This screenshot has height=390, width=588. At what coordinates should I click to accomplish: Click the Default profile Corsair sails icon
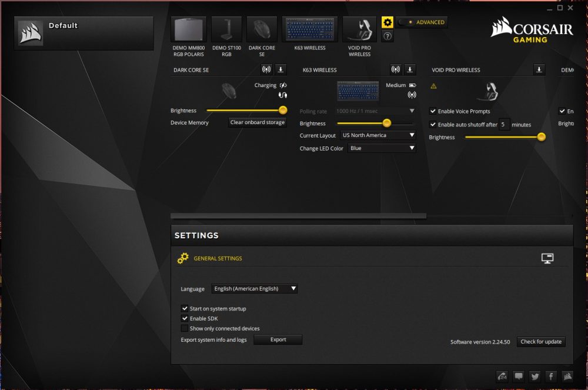tap(31, 33)
